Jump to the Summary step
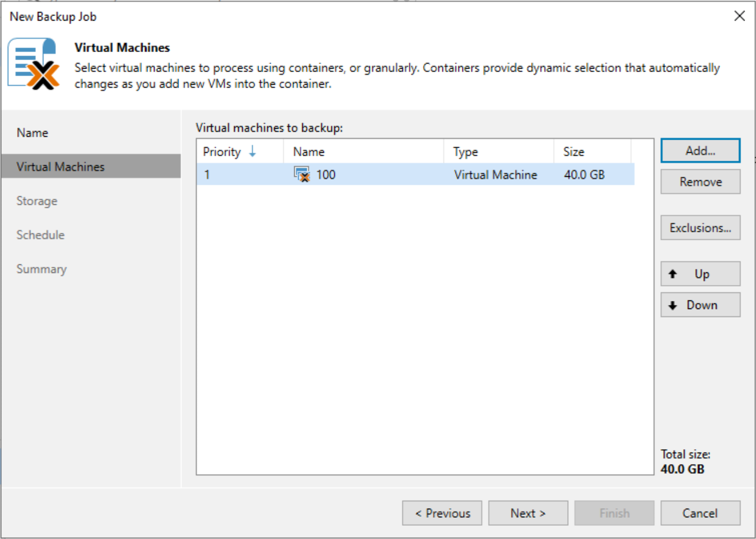756x539 pixels. pos(41,268)
